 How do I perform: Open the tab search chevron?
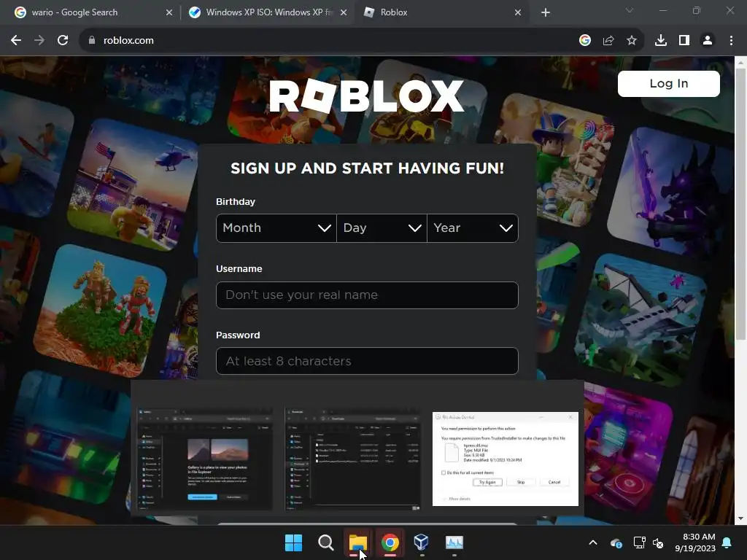pyautogui.click(x=630, y=10)
